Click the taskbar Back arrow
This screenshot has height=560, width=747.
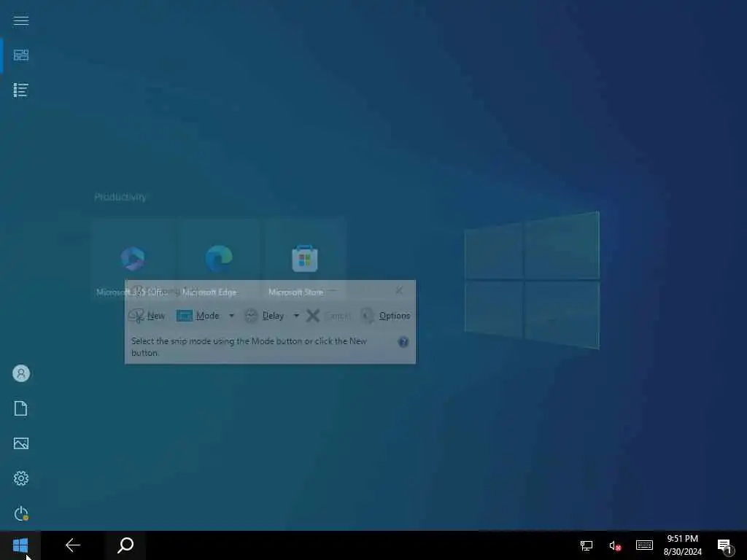tap(73, 545)
